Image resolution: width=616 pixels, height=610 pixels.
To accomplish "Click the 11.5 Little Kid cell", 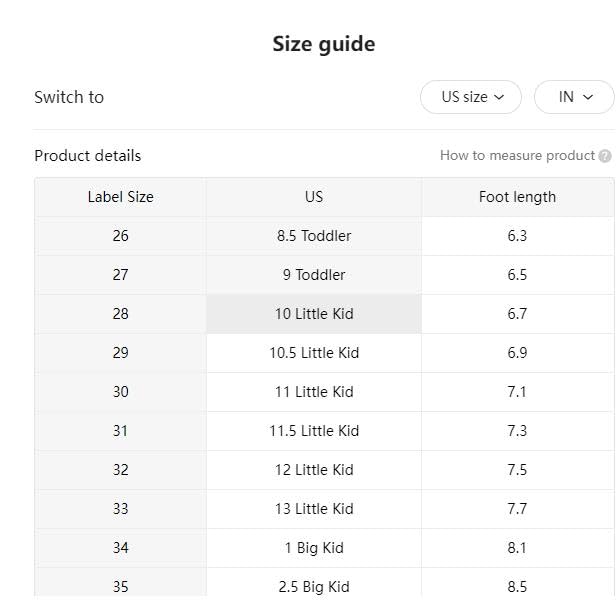I will coord(314,431).
